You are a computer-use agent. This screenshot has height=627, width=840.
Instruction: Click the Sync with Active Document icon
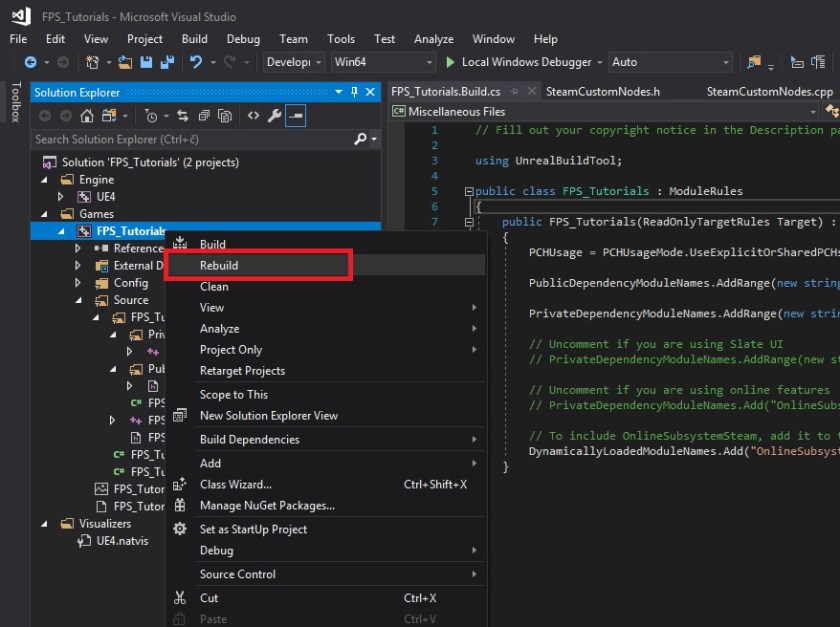pos(183,113)
